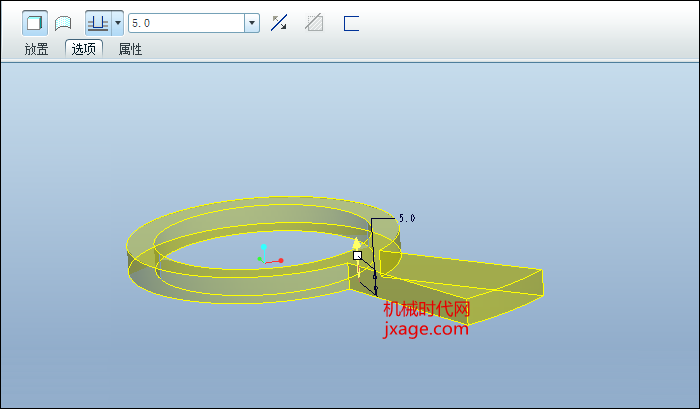Flip the extrude depth direction
700x409 pixels.
[279, 23]
